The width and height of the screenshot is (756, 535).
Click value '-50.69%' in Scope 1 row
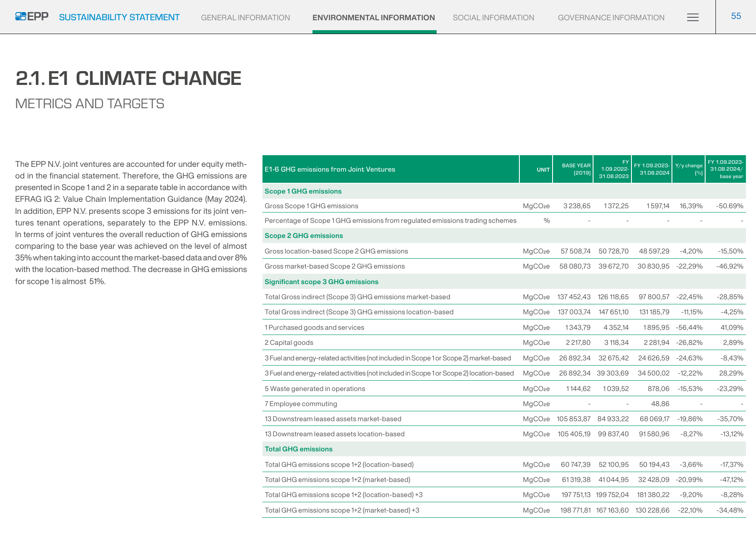730,206
